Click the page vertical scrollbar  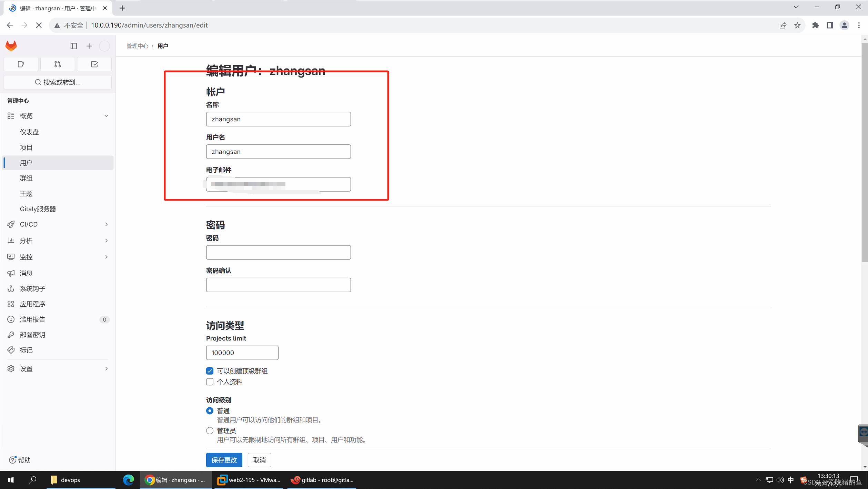point(865,152)
